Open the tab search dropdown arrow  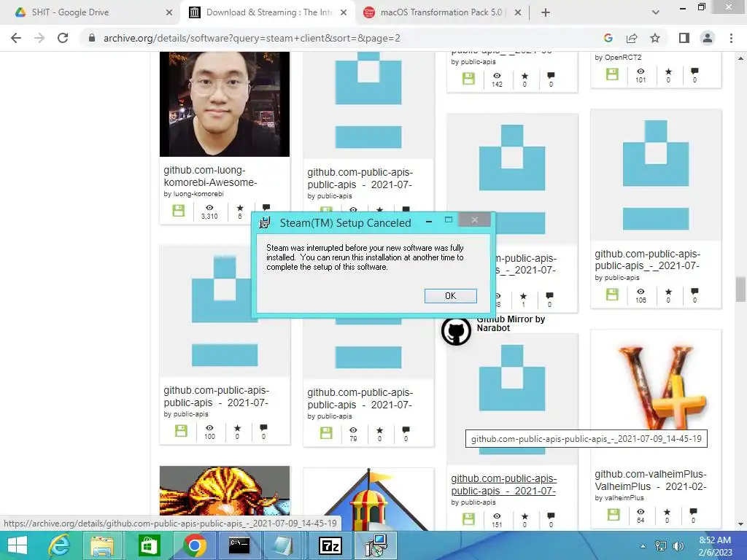coord(656,12)
